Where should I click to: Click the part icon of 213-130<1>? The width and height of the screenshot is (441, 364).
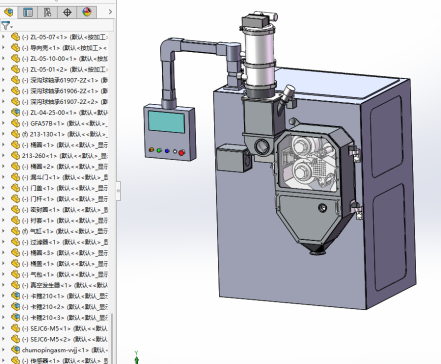(x=15, y=134)
